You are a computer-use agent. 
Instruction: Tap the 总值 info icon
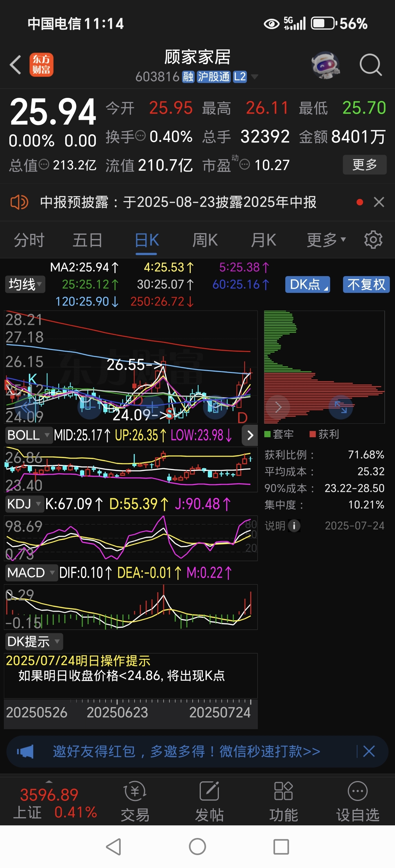(44, 164)
